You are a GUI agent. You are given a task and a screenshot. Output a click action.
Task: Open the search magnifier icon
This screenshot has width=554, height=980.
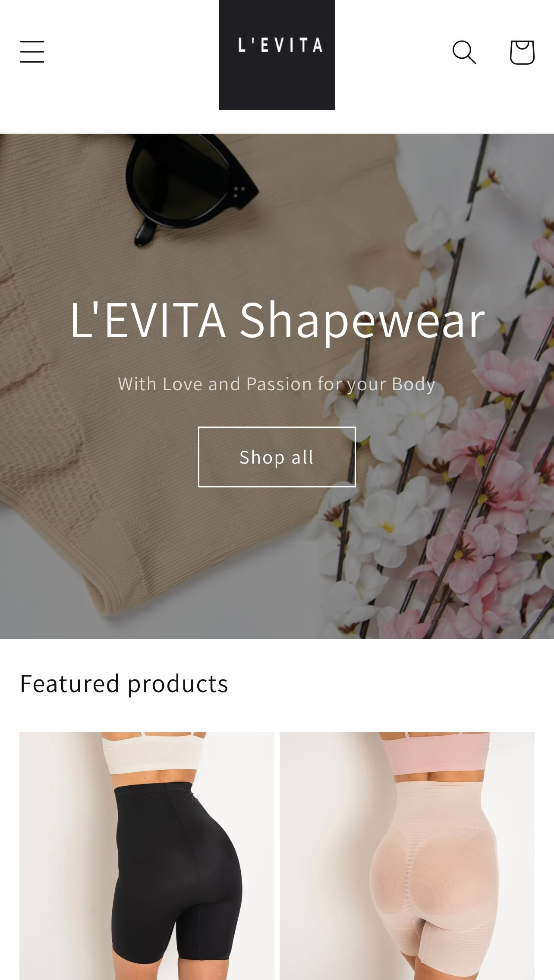click(x=464, y=52)
